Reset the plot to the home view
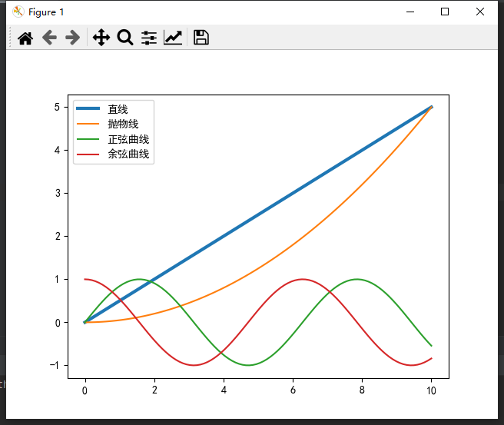The image size is (504, 425). 25,38
